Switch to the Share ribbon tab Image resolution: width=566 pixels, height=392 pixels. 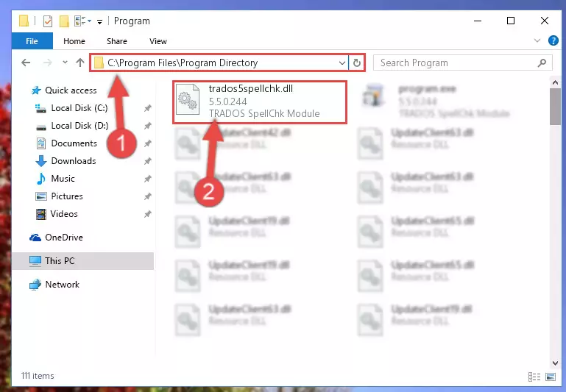[x=116, y=41]
